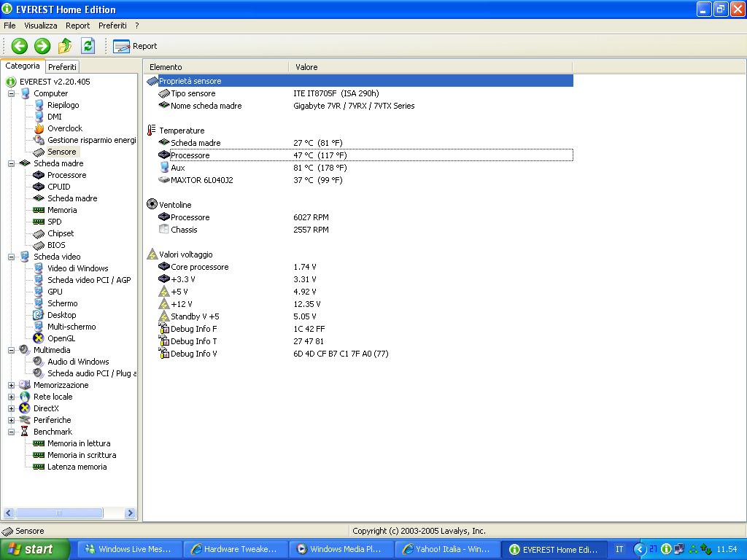Open the Visualizza menu
The height and width of the screenshot is (560, 747).
[40, 26]
